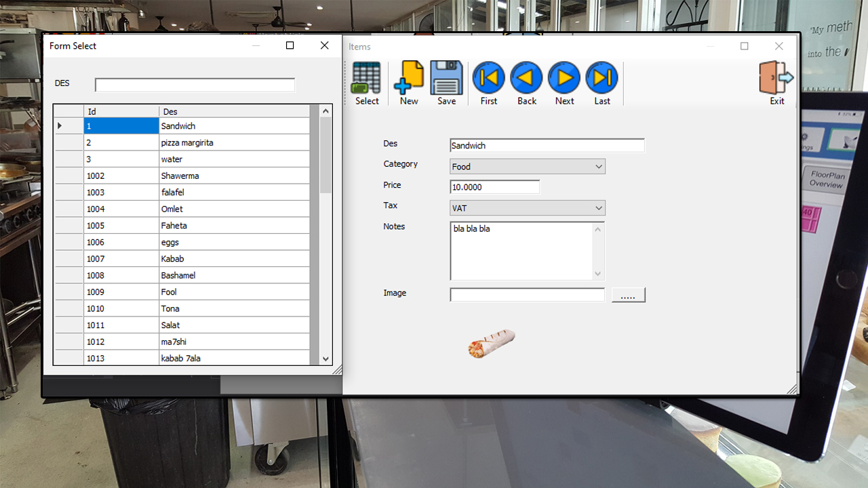Save the current item using the Save icon
This screenshot has height=488, width=868.
[446, 78]
